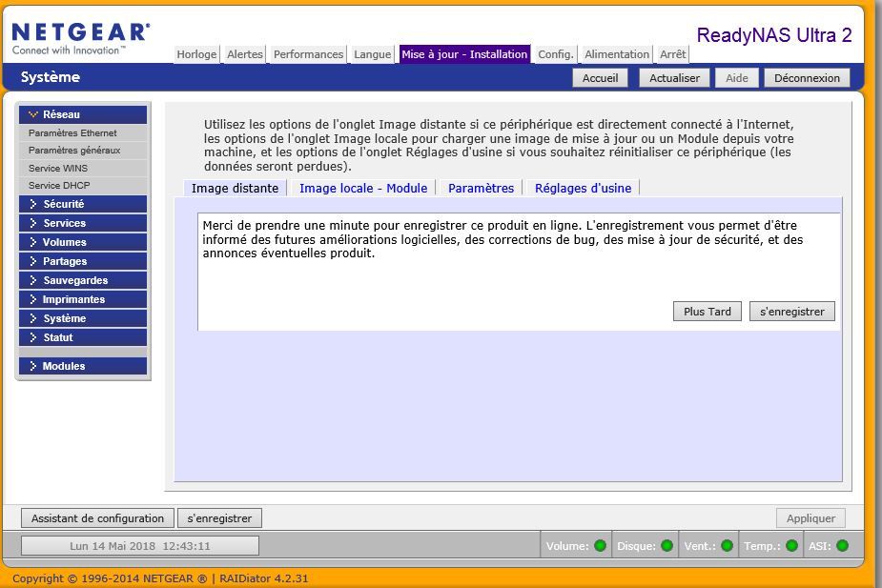Expand the Système sidebar section
Image resolution: width=882 pixels, height=588 pixels.
(83, 318)
